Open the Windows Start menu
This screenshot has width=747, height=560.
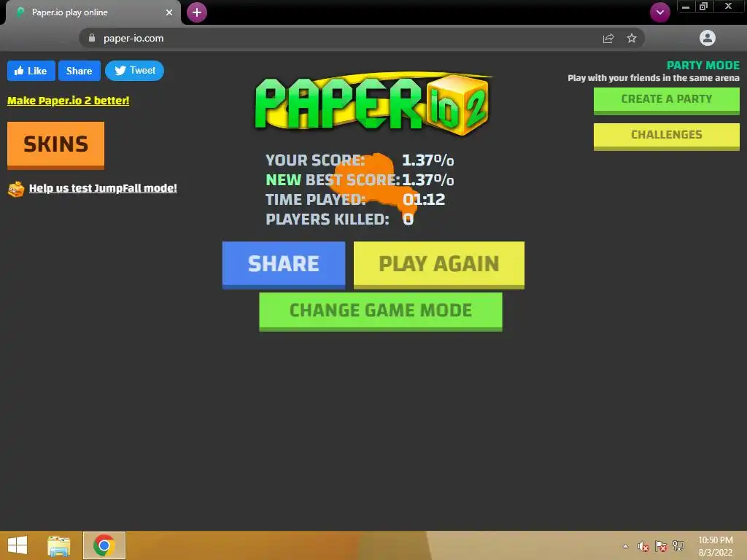(18, 545)
